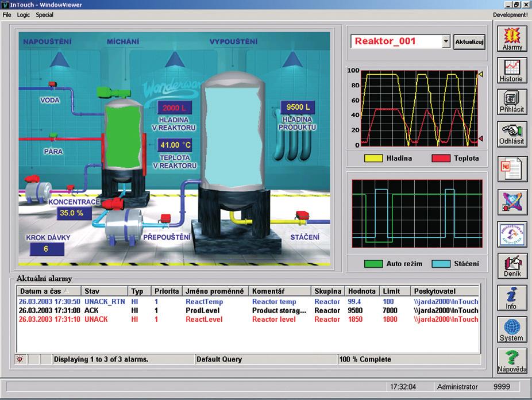This screenshot has width=532, height=400.
Task: Click the large light-blue product tank
Action: 233,137
